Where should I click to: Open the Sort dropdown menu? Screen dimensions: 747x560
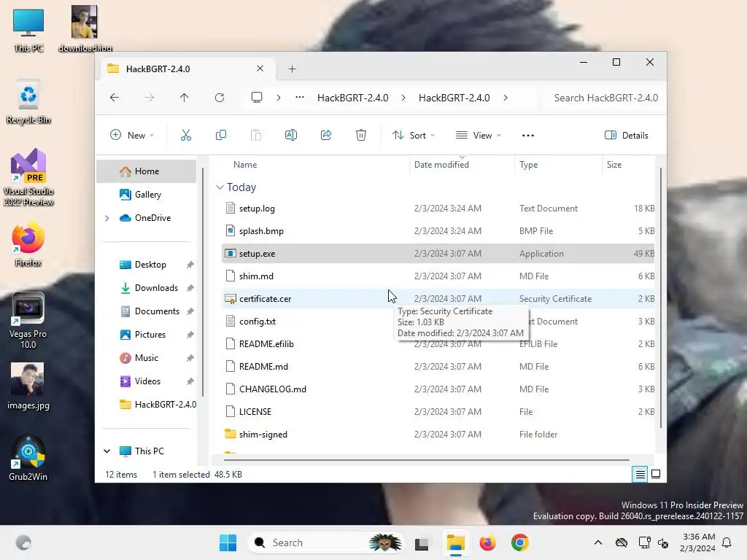pyautogui.click(x=414, y=135)
